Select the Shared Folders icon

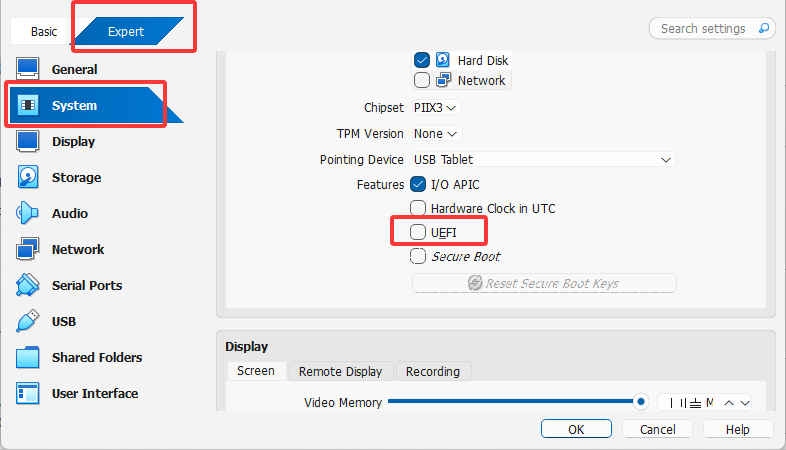(x=27, y=357)
